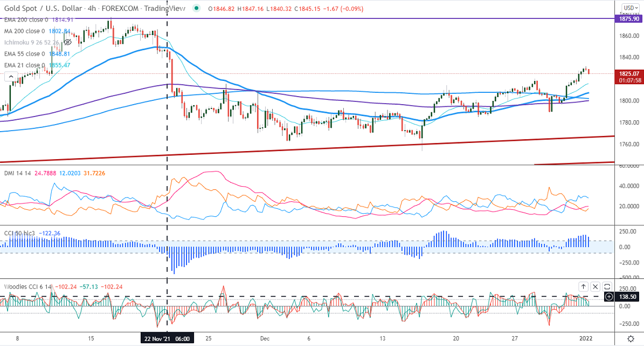
Task: Click the 1840.00 price axis label
Action: (629, 57)
